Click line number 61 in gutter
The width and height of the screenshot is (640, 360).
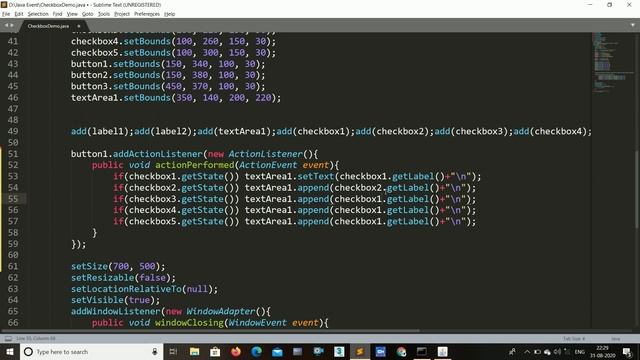[13, 266]
